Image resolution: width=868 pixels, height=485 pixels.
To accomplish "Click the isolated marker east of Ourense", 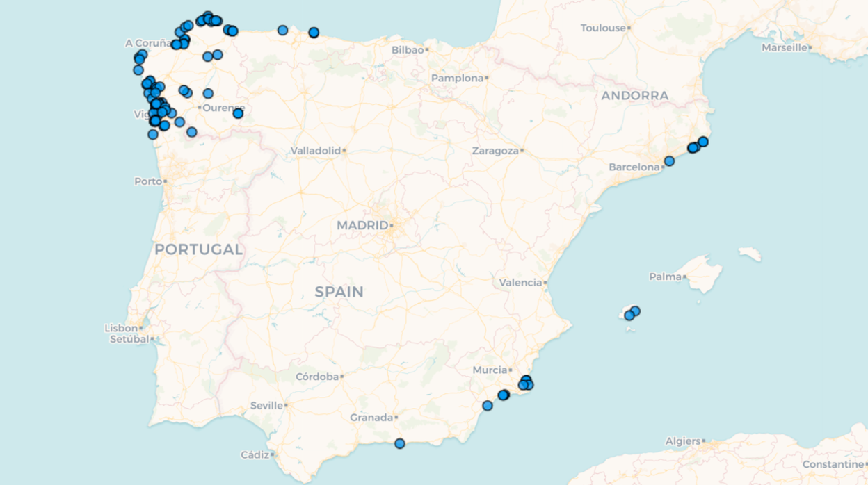I will [x=238, y=113].
